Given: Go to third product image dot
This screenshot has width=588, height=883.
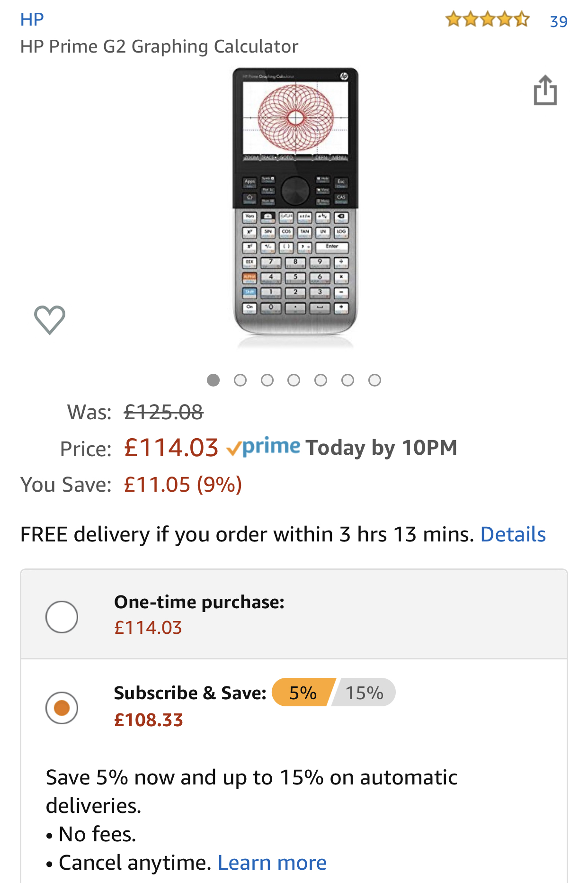Looking at the screenshot, I should (x=267, y=380).
